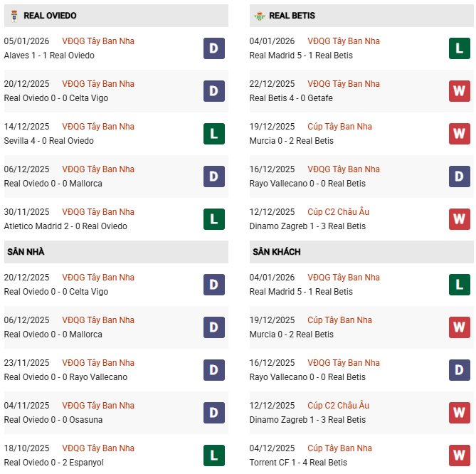
Task: Open the VĐQG Tây Ban Nha link dated 05/01/2026
Action: tap(98, 41)
